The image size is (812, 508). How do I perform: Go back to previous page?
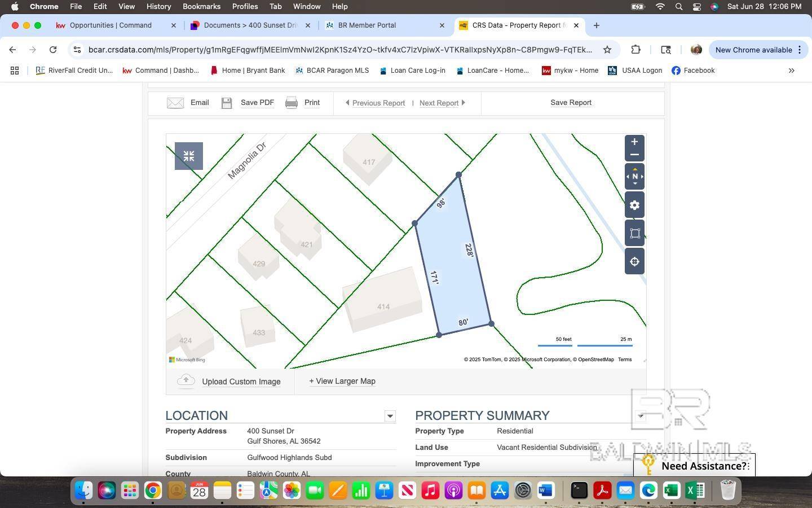point(12,50)
